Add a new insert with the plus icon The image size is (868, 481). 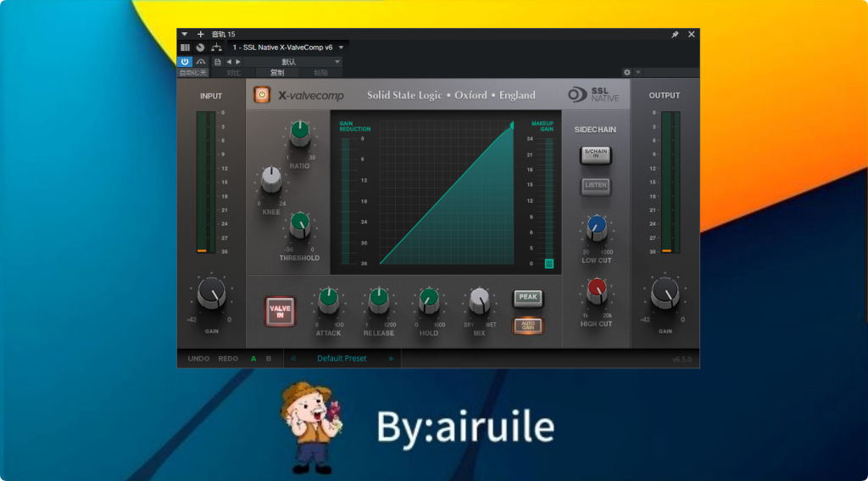[x=200, y=34]
